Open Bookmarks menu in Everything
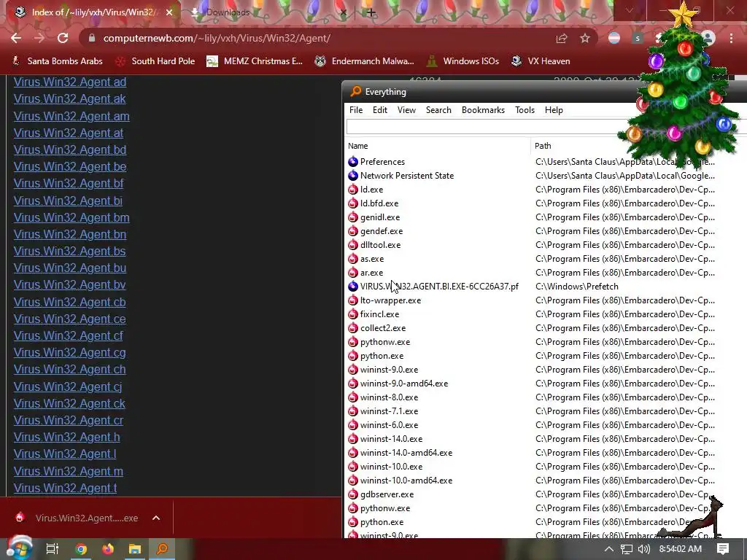This screenshot has height=560, width=747. [x=483, y=110]
